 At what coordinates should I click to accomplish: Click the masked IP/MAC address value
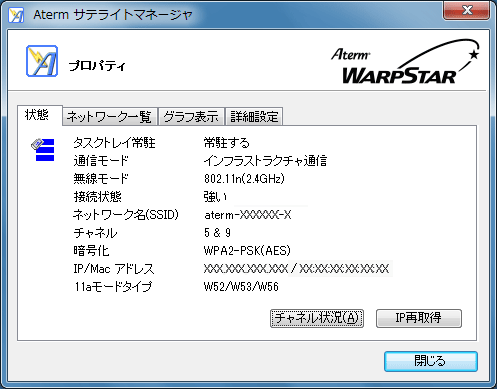click(296, 269)
